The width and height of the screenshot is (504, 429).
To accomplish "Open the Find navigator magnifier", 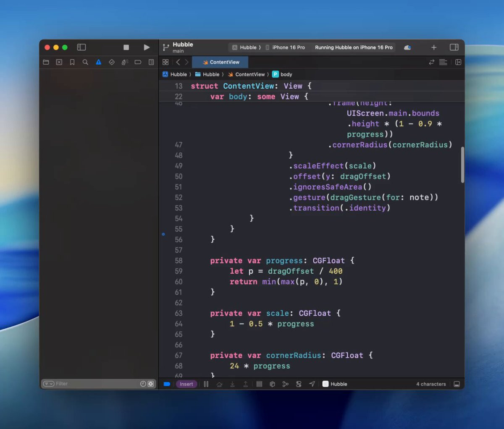I will (85, 62).
